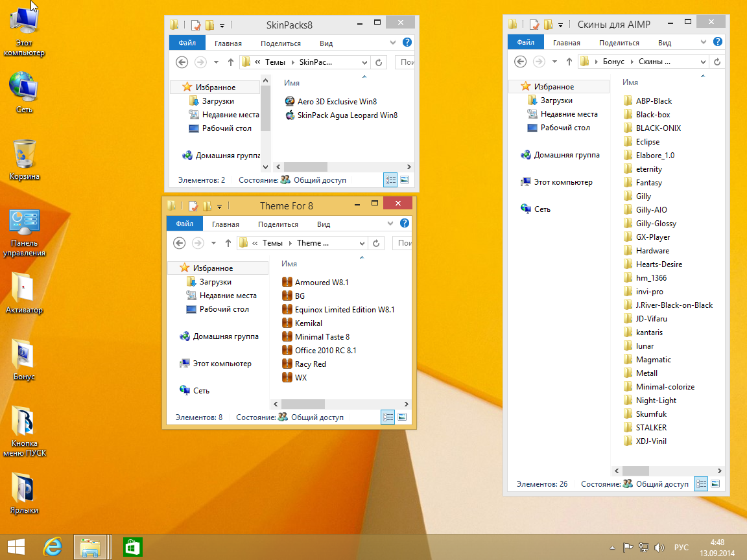The height and width of the screenshot is (560, 747).
Task: Open Панель управления desktop icon
Action: tap(24, 233)
